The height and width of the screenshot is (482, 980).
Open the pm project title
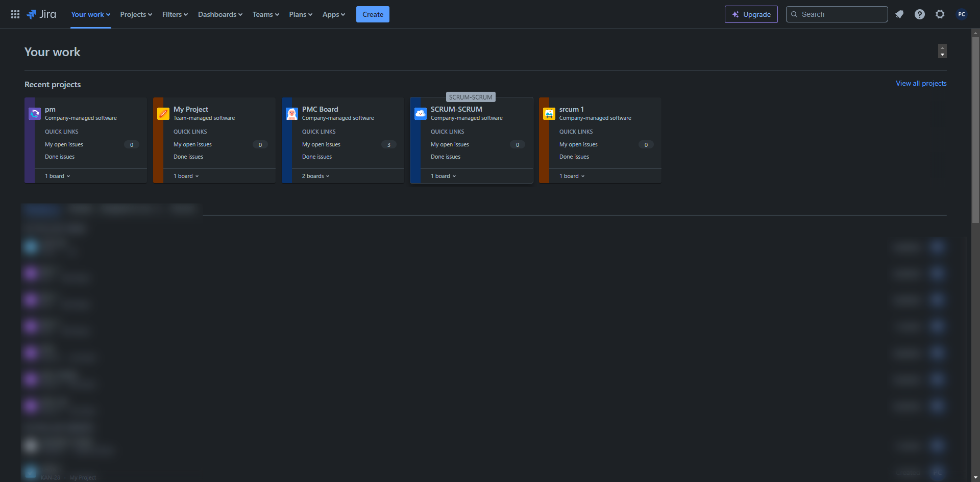point(50,109)
